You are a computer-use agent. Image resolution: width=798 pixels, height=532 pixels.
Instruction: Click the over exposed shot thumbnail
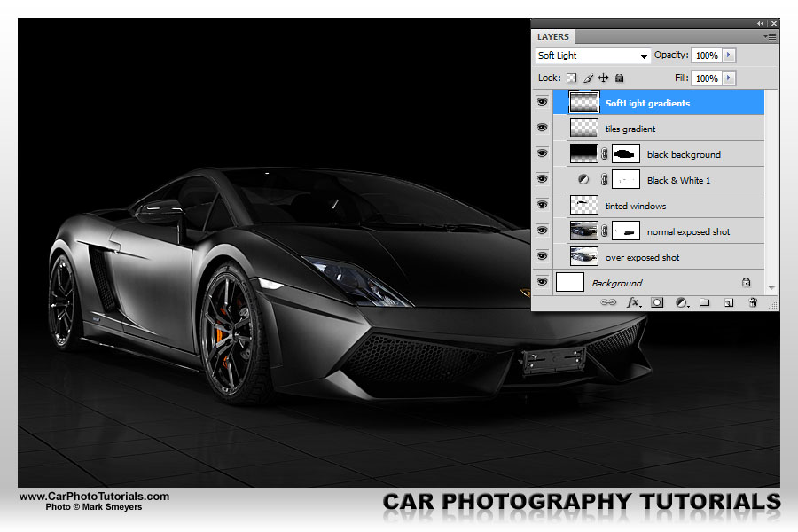pos(583,256)
